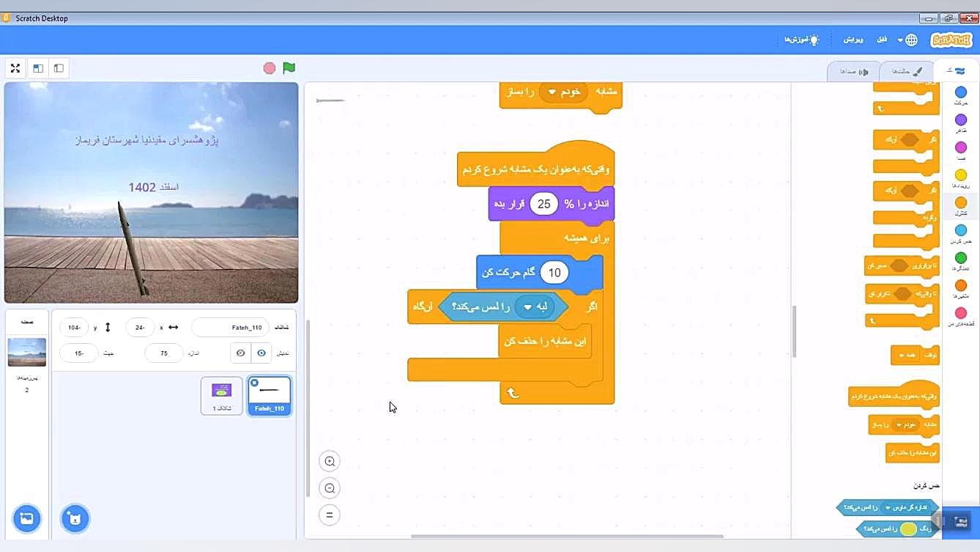Image resolution: width=980 pixels, height=552 pixels.
Task: Open the اشاره‌گر ماوس dropdown in the palette touching block
Action: click(x=905, y=507)
